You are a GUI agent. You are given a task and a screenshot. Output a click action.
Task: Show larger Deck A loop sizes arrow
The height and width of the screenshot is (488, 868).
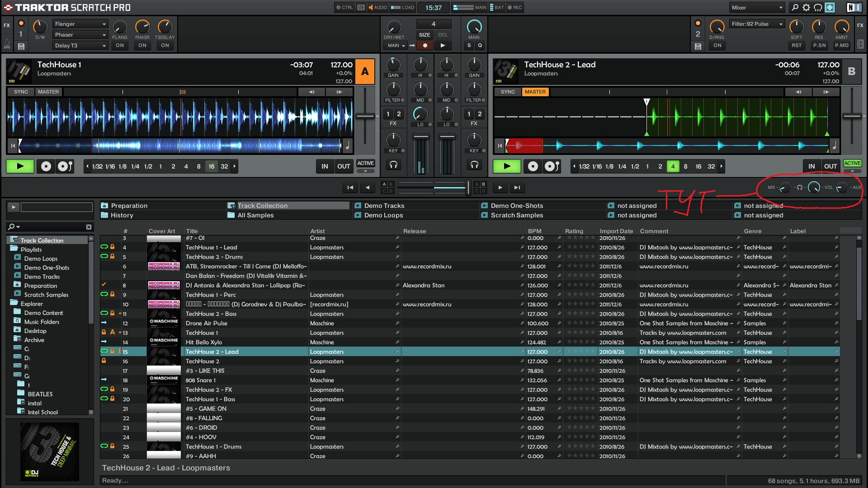[x=235, y=166]
